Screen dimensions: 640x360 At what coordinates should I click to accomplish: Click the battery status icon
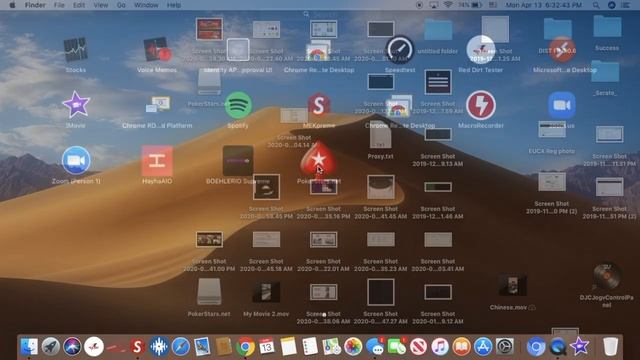pyautogui.click(x=477, y=5)
